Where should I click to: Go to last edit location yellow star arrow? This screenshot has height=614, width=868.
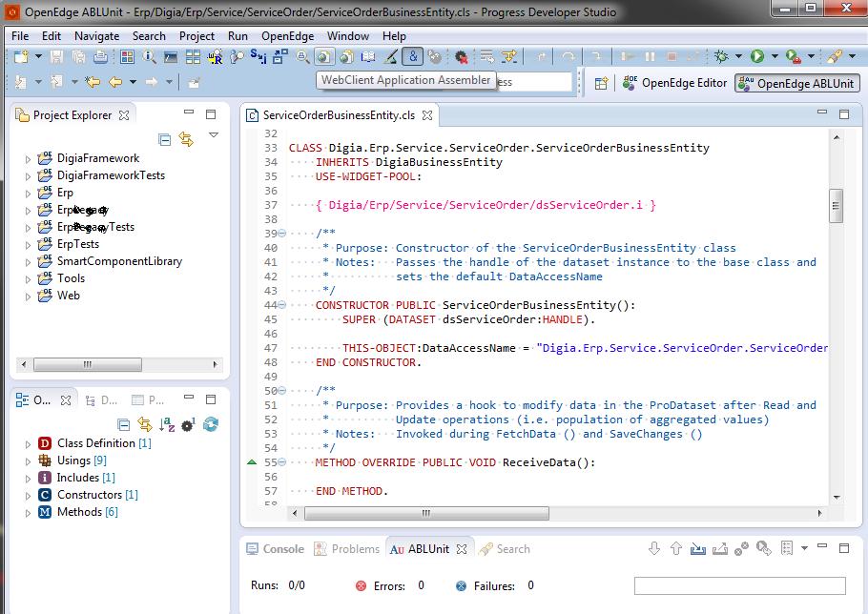93,82
